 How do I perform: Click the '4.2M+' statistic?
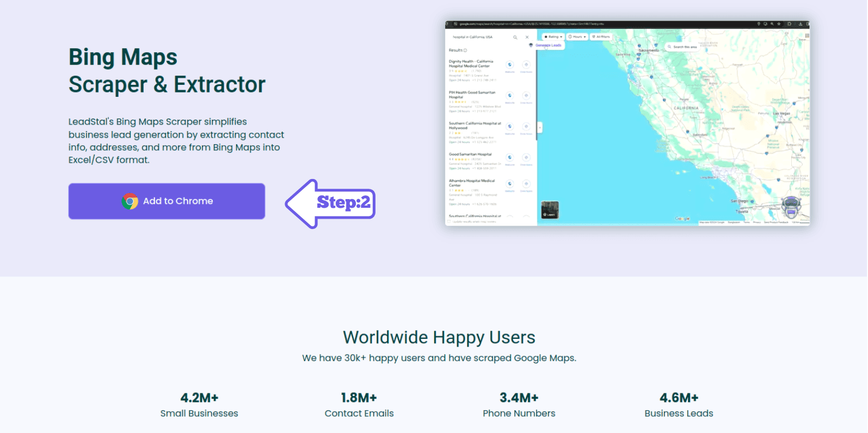[199, 398]
